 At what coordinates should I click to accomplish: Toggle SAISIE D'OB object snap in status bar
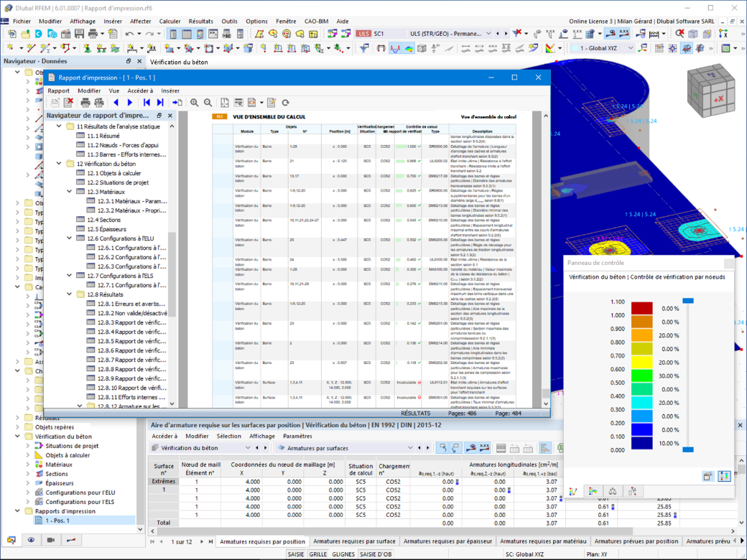pos(376,554)
